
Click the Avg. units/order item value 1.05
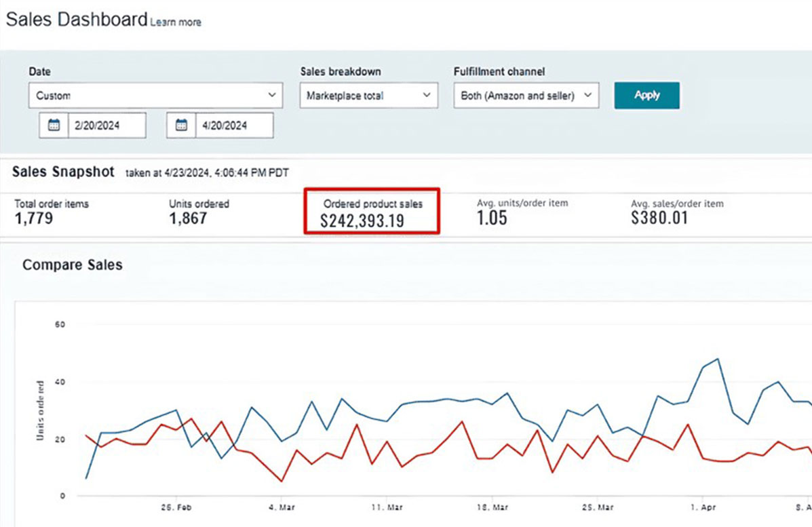[492, 218]
